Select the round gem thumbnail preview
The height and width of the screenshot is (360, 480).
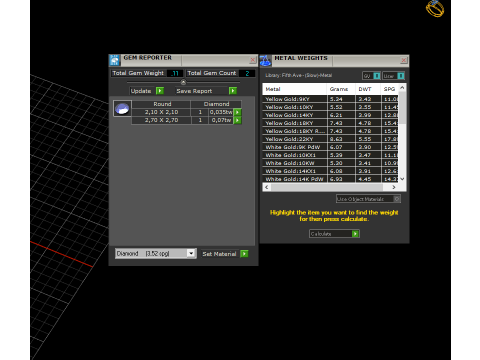122,108
